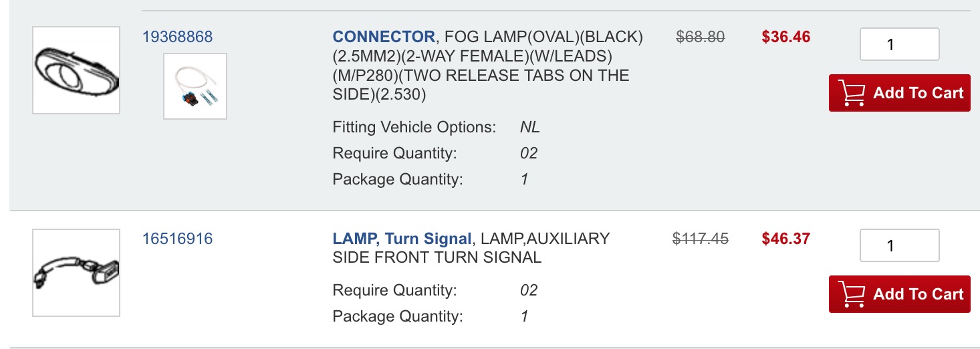980x349 pixels.
Task: Add the turn signal lamp to cart
Action: tap(899, 294)
